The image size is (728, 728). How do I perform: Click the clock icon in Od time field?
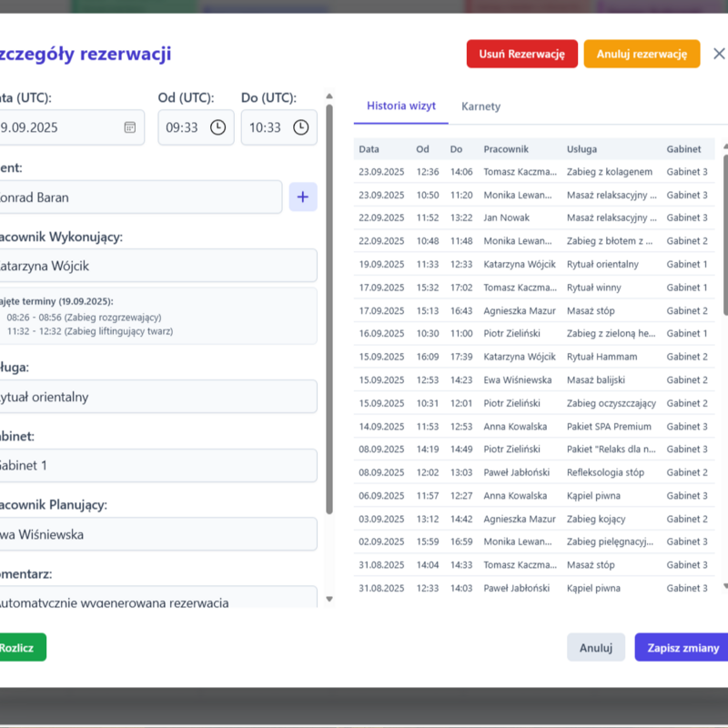tap(217, 127)
